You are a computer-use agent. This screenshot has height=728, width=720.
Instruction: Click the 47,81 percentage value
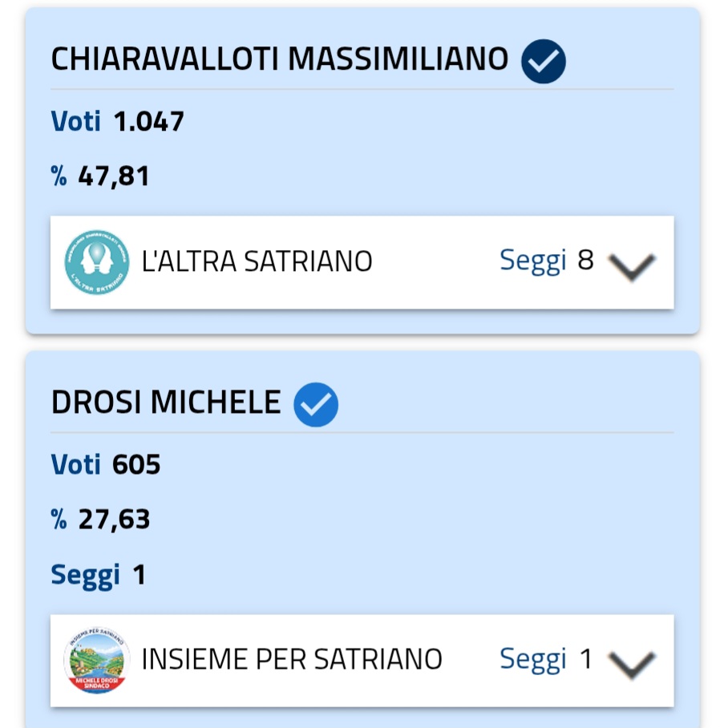click(114, 176)
